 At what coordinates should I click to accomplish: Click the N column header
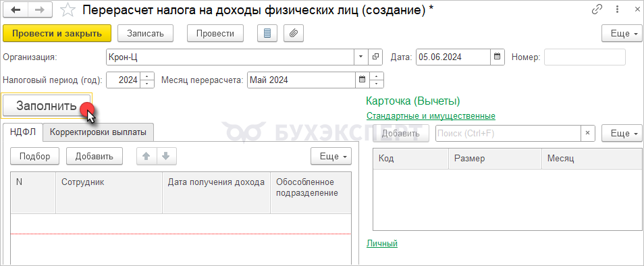click(33, 192)
